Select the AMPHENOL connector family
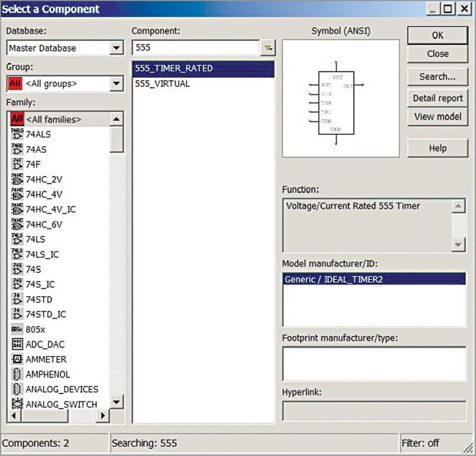 48,374
